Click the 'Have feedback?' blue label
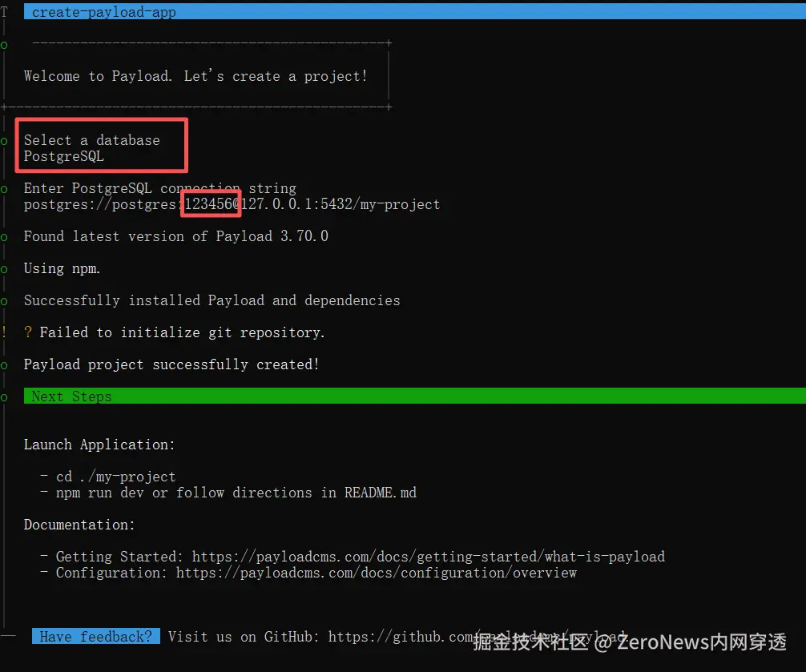The width and height of the screenshot is (806, 672). click(95, 636)
